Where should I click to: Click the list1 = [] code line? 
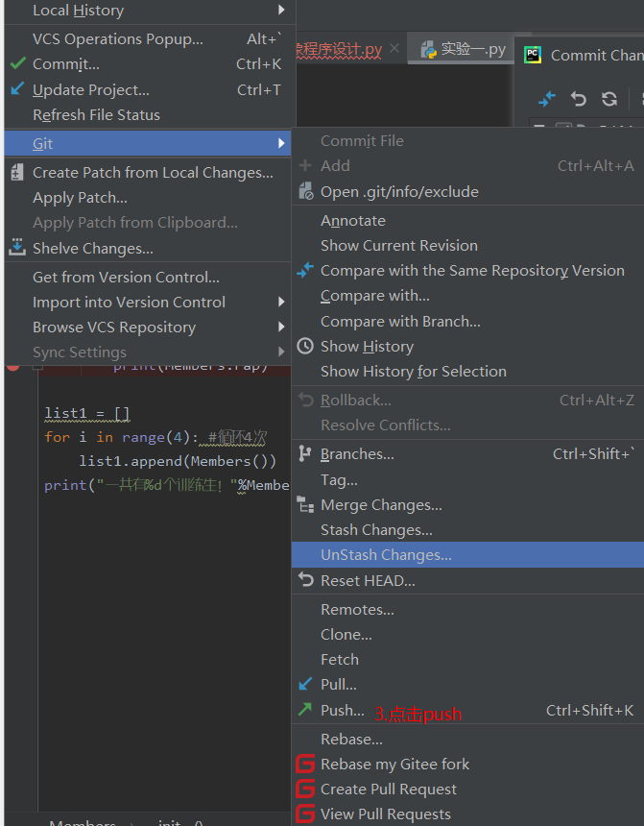(x=87, y=414)
